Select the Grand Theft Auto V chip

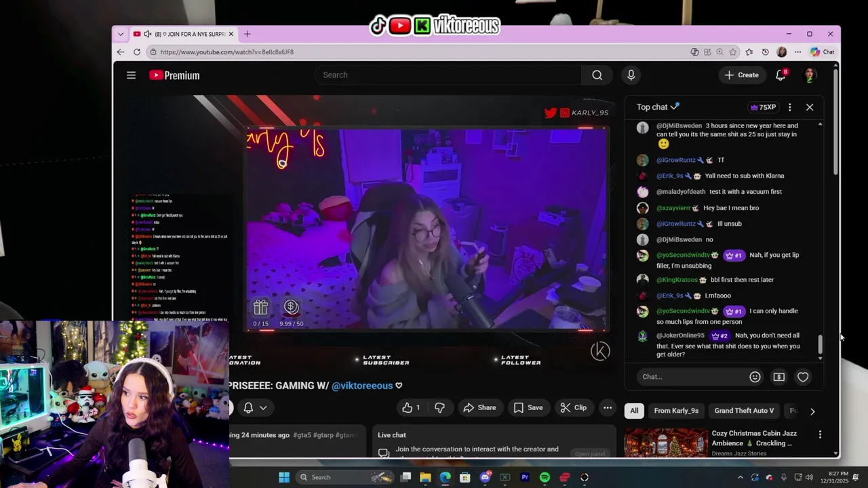click(744, 411)
